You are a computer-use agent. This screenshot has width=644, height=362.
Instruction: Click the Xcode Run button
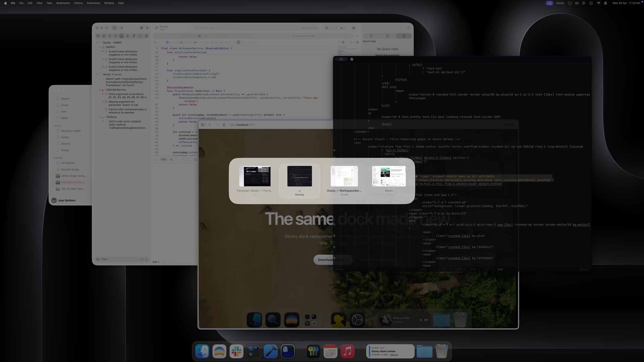tap(147, 28)
